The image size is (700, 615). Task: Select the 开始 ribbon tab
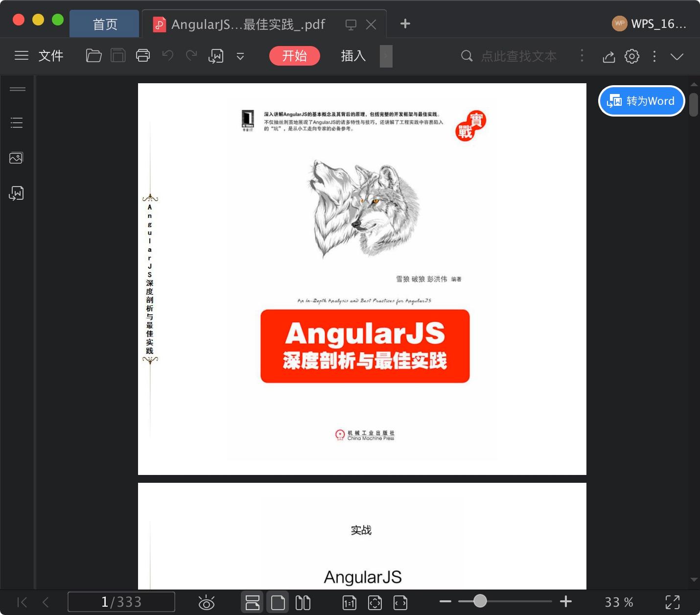(295, 56)
